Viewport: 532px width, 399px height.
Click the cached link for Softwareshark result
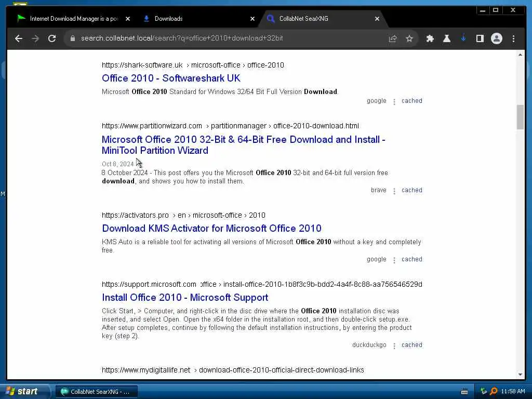pos(412,101)
